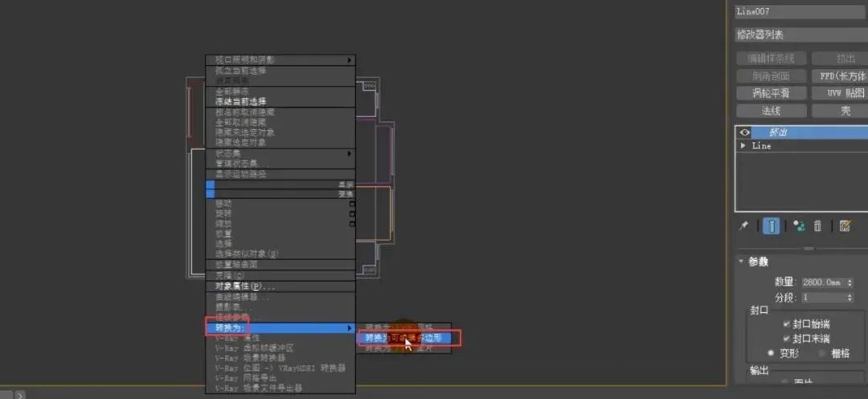Click the 数量 value field 2800.0mm
This screenshot has width=868, height=399.
(x=824, y=283)
